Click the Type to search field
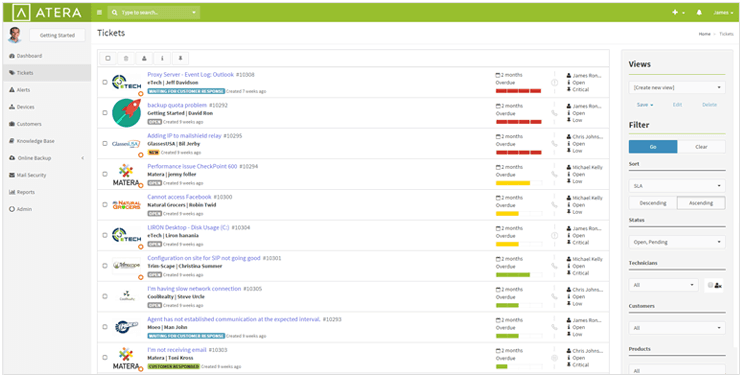 154,13
